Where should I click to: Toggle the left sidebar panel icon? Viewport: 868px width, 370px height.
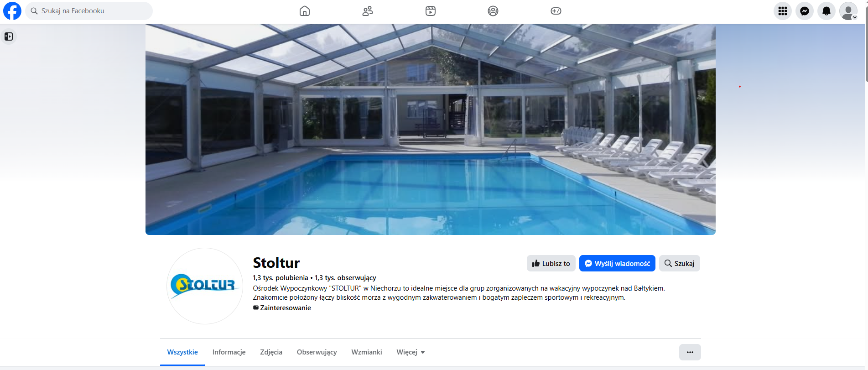(9, 36)
